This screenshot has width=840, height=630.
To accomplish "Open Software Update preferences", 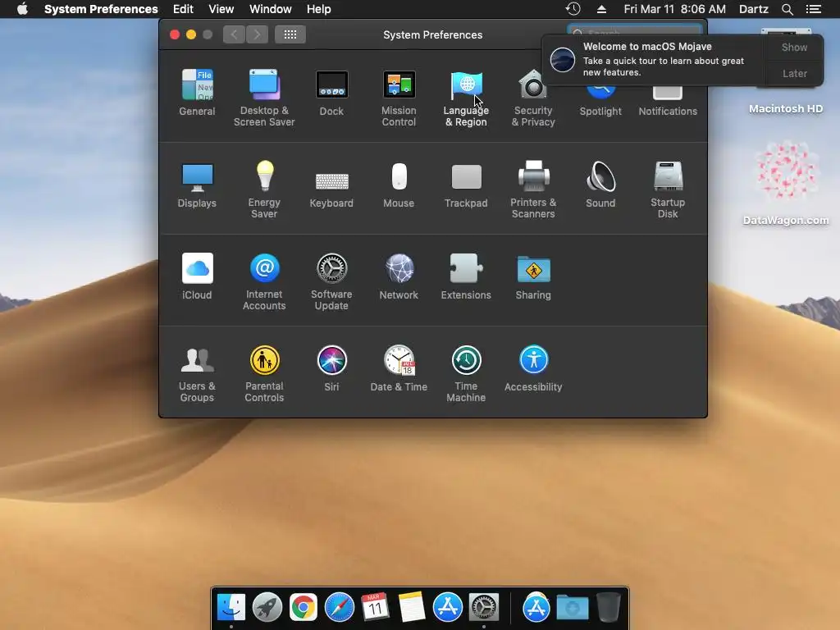I will click(x=331, y=282).
